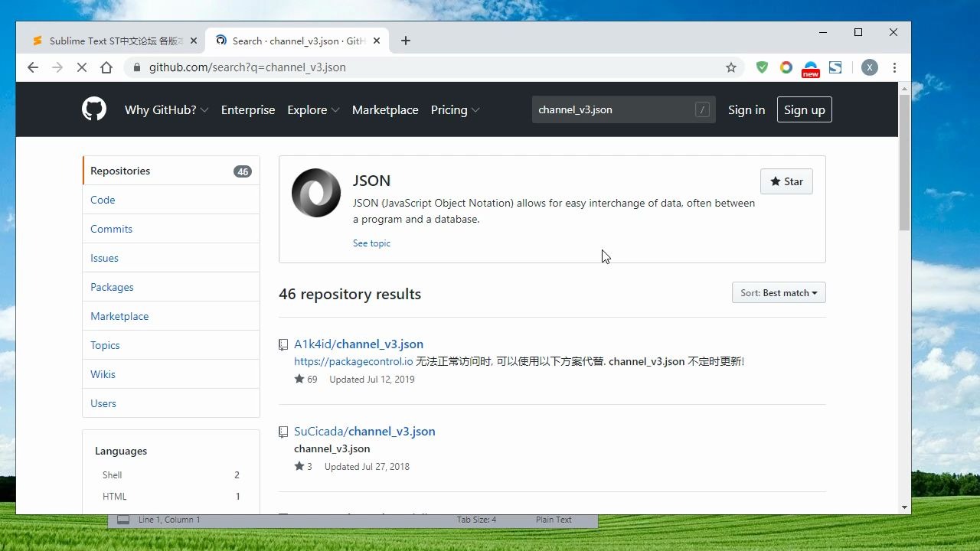Open the Chrome profile avatar
Image resolution: width=980 pixels, height=551 pixels.
[870, 67]
